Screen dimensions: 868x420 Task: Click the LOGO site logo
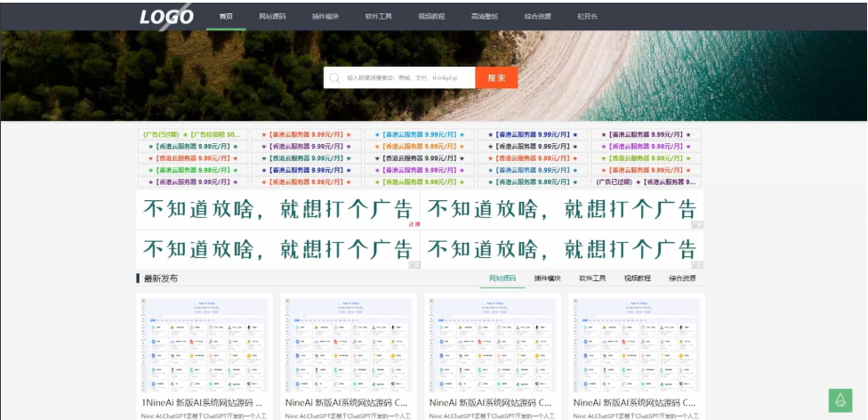tap(166, 16)
